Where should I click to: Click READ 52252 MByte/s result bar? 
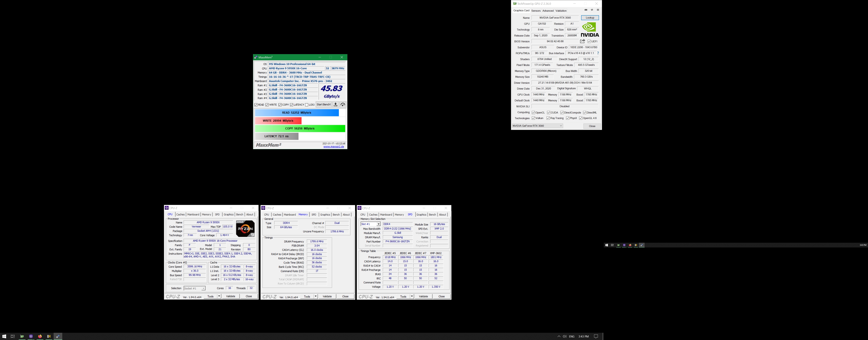(297, 113)
